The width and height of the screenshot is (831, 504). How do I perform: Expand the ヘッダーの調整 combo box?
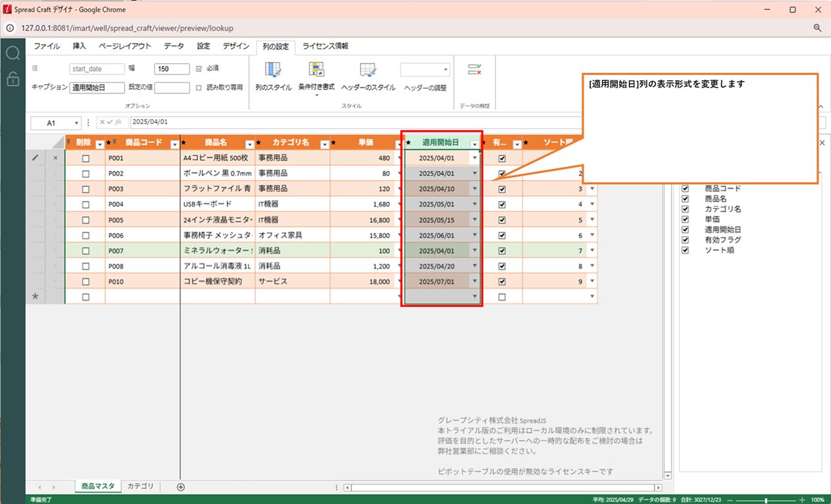[x=445, y=70]
